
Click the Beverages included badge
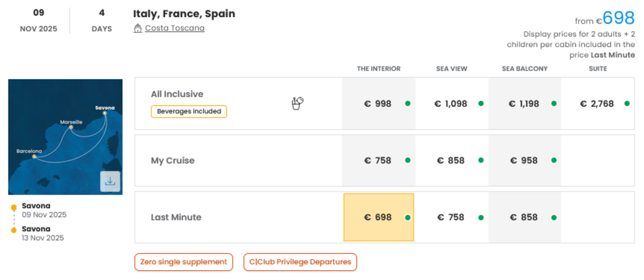pos(189,111)
